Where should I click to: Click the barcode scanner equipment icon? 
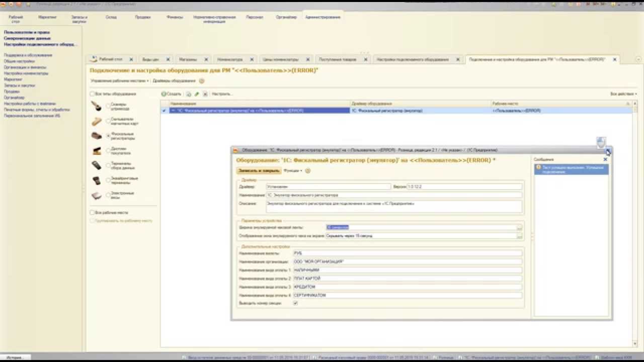tap(96, 106)
